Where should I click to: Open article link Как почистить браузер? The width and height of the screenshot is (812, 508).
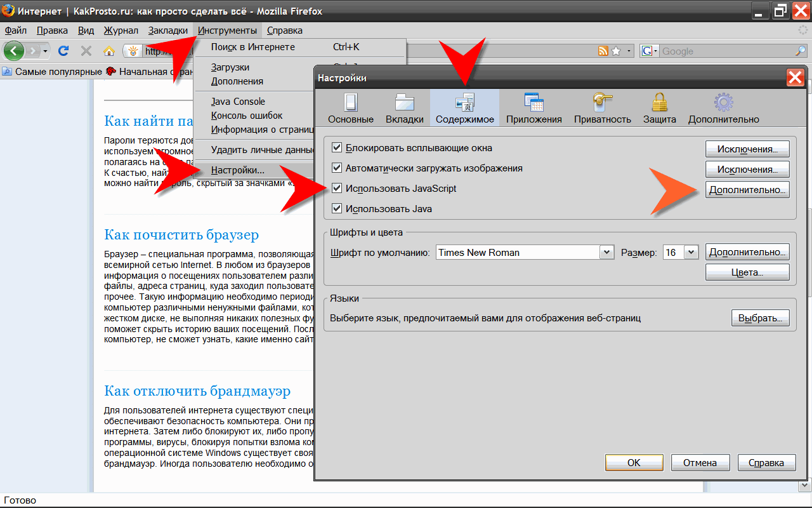[181, 235]
